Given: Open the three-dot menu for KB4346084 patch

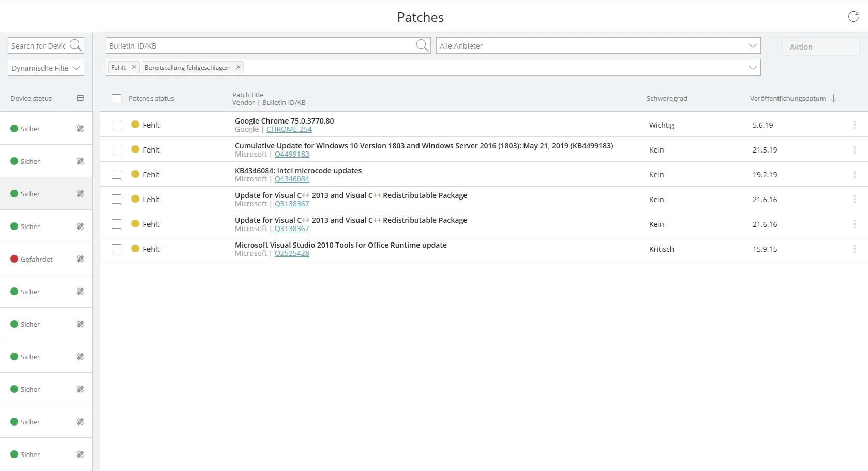Looking at the screenshot, I should pyautogui.click(x=854, y=175).
